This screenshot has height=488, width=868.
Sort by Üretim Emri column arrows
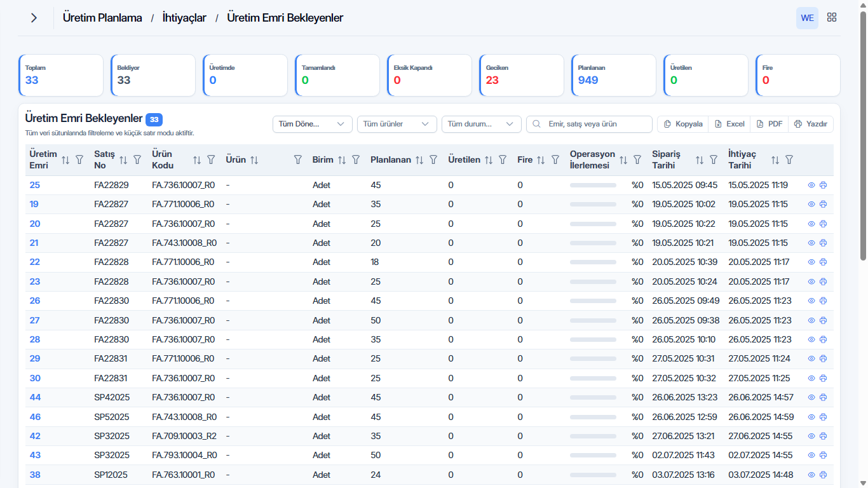(x=65, y=160)
